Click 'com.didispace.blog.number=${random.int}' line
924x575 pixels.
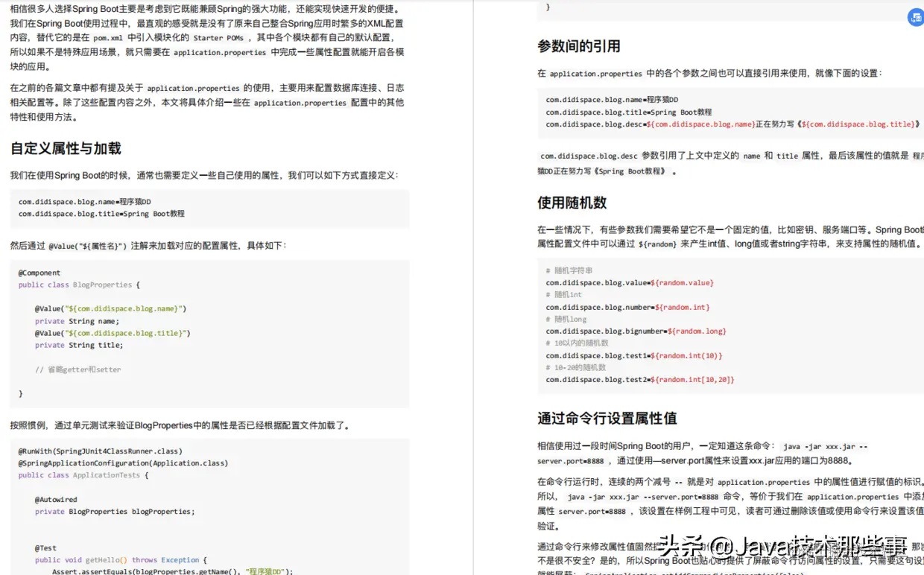627,307
